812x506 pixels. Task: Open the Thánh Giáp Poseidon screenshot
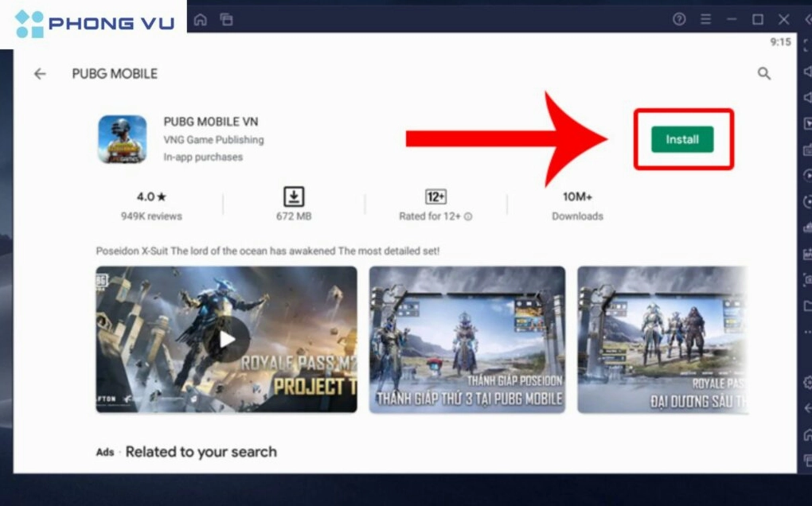click(467, 339)
